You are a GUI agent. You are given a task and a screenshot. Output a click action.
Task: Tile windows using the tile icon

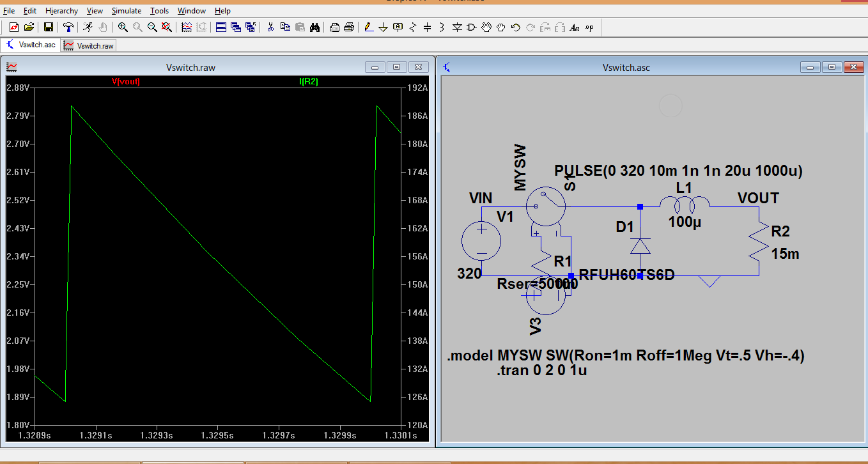click(221, 27)
